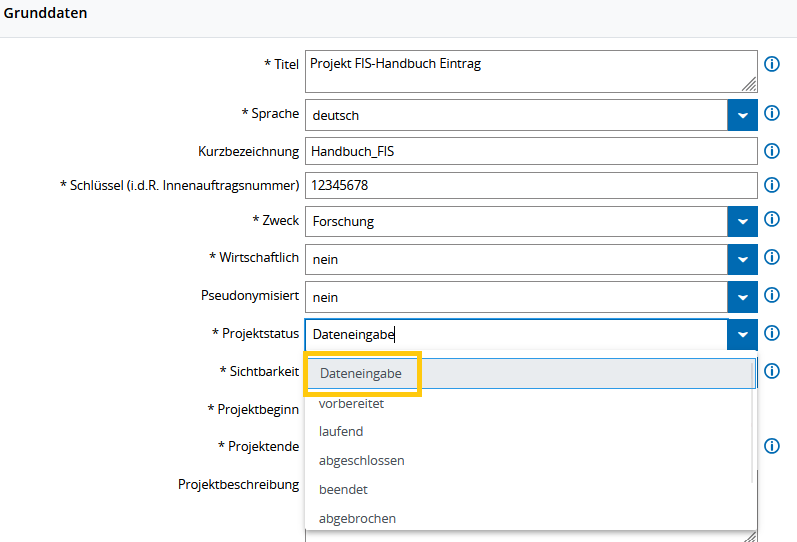This screenshot has height=542, width=797.
Task: Expand the Wirtschaftlich dropdown arrow
Action: [742, 259]
